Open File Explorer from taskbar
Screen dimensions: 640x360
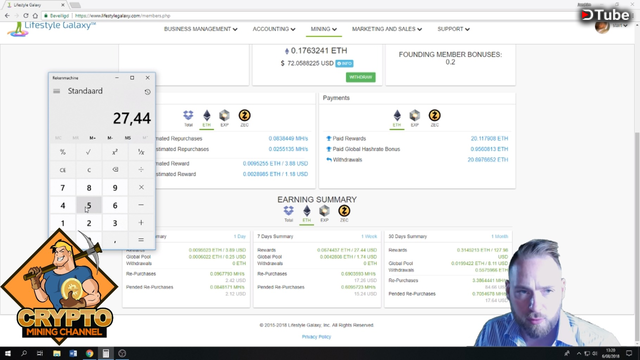(57, 353)
